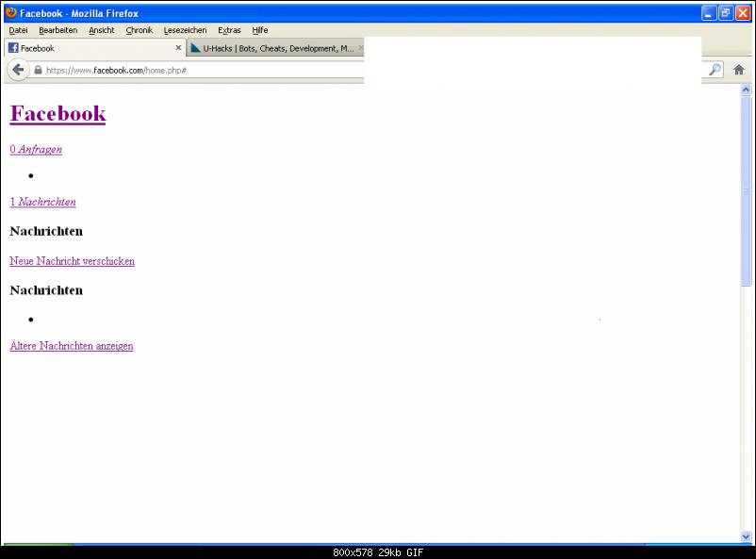Open the Chronik menu

pos(140,30)
